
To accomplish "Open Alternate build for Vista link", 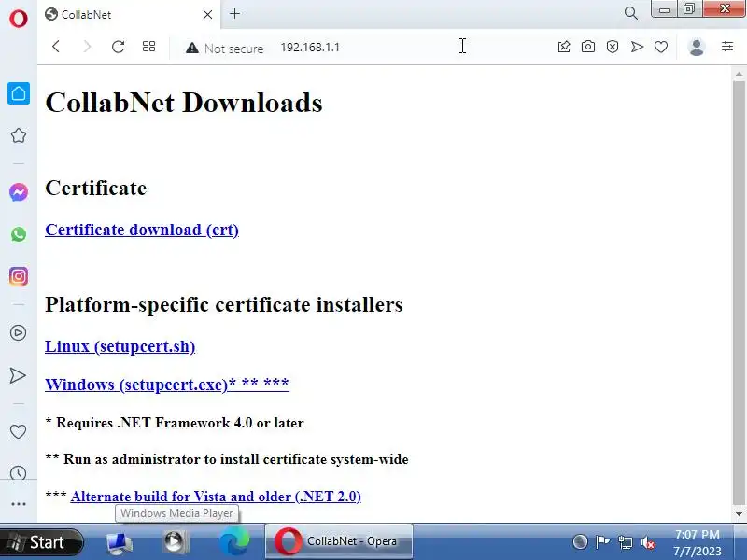I will pos(216,497).
